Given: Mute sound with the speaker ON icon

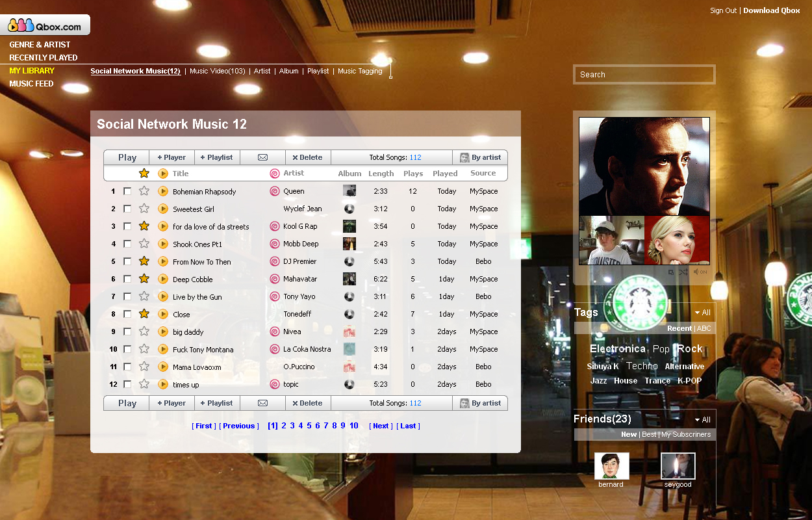Looking at the screenshot, I should [700, 272].
